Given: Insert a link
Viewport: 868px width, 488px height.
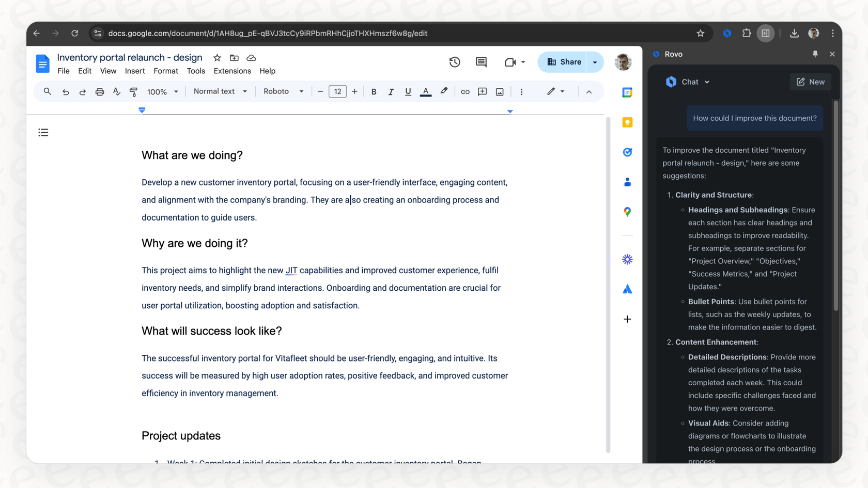Looking at the screenshot, I should point(464,91).
